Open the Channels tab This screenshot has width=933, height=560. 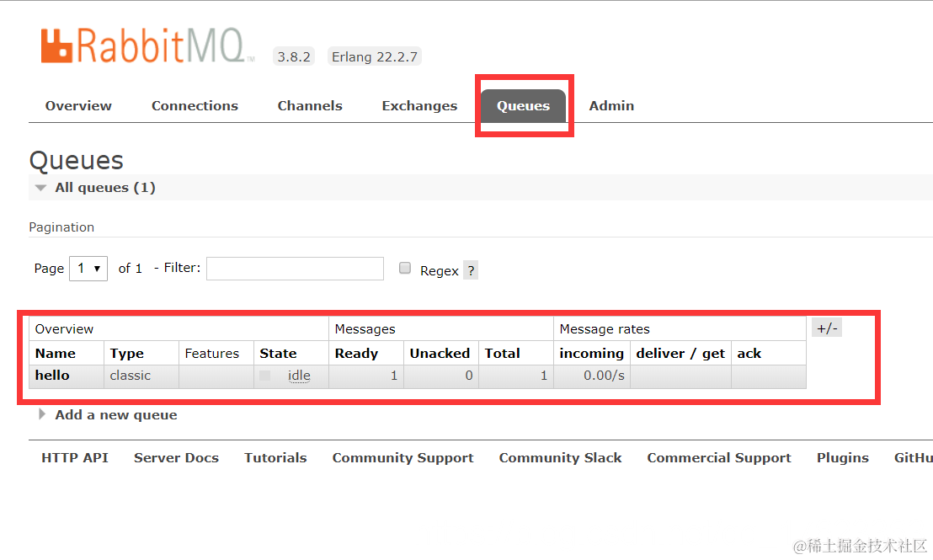[x=310, y=106]
